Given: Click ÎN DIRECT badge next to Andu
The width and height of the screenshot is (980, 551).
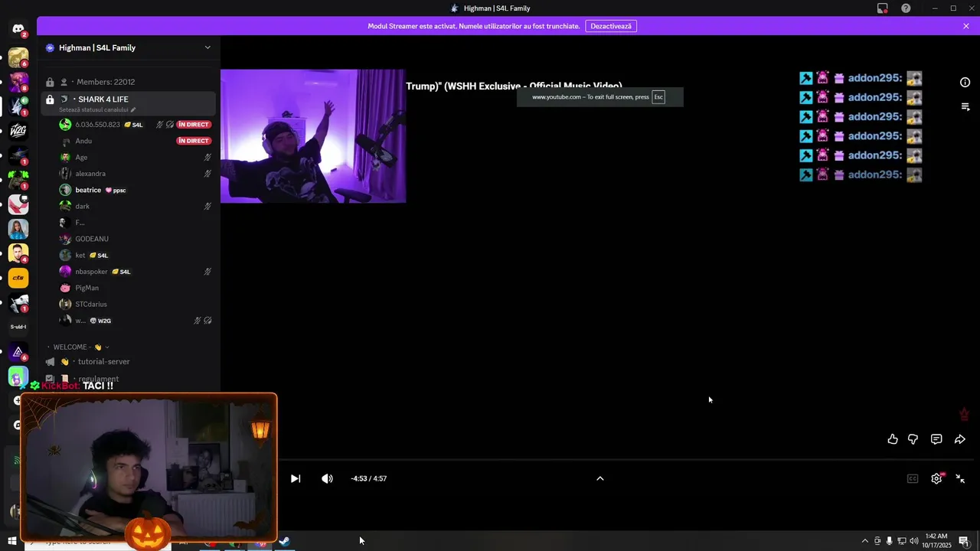Looking at the screenshot, I should click(x=194, y=141).
